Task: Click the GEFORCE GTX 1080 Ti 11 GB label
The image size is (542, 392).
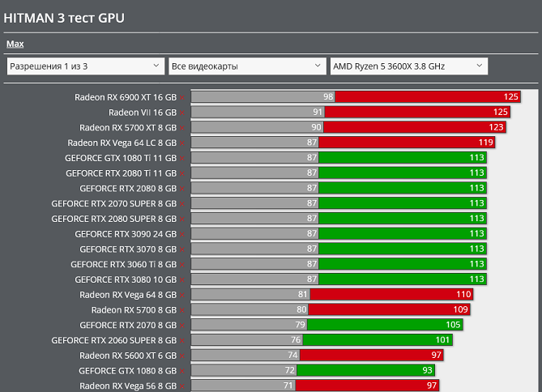Action: click(121, 158)
